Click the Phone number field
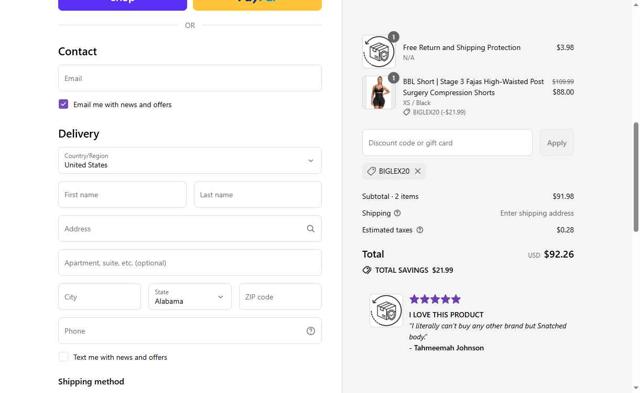The height and width of the screenshot is (393, 640). point(190,331)
